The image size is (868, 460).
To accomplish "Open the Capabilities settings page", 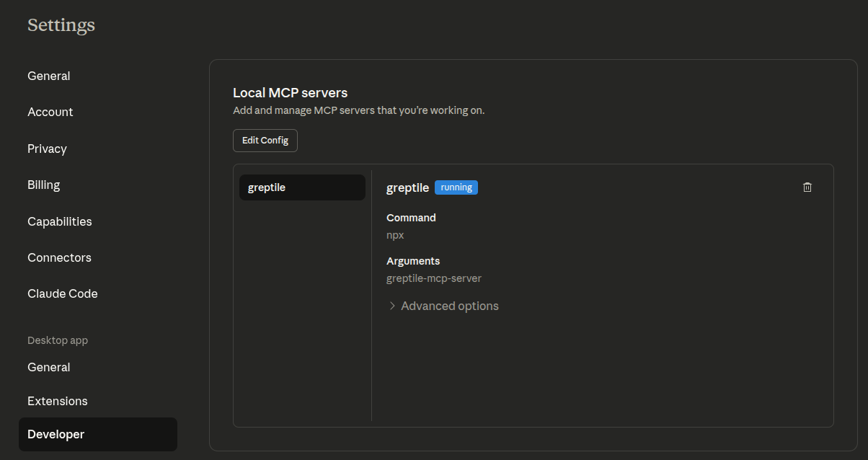I will [59, 221].
